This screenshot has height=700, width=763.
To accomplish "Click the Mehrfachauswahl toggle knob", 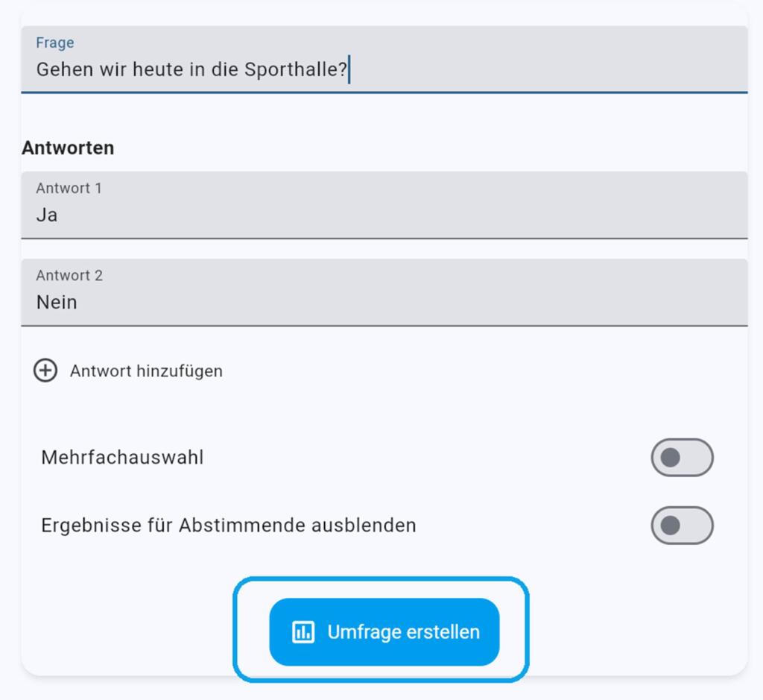I will 671,458.
